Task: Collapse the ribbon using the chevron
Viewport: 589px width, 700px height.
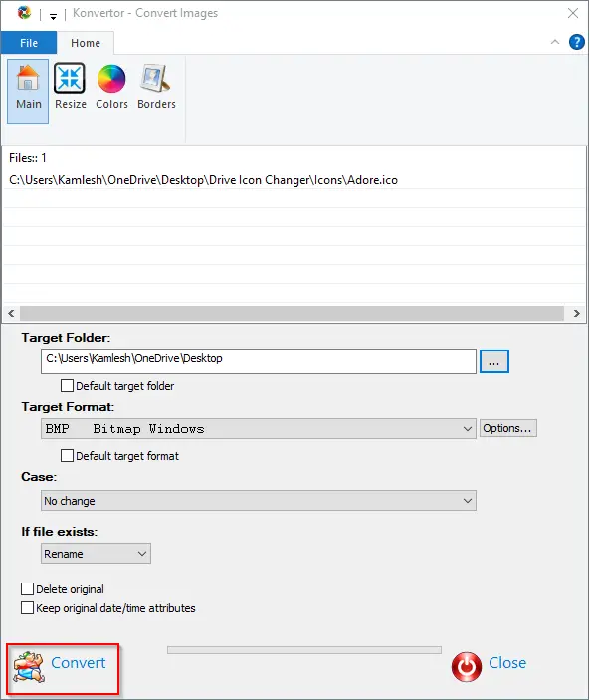Action: coord(554,42)
